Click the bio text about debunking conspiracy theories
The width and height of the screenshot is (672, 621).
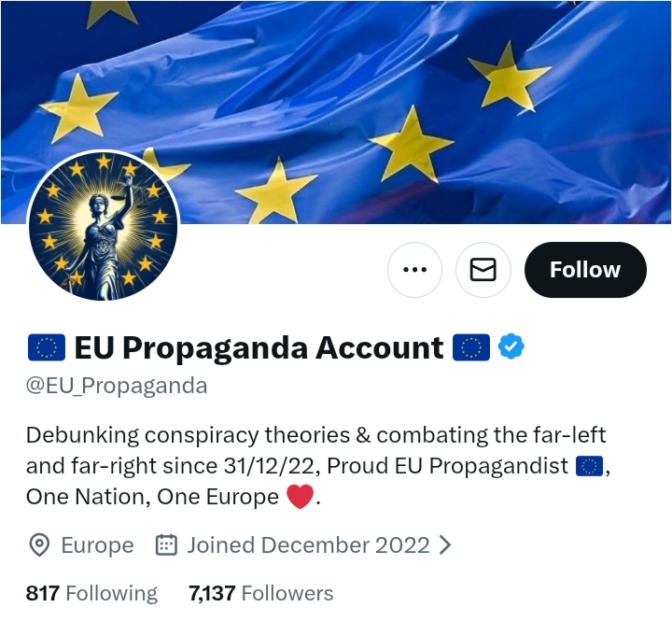point(318,466)
